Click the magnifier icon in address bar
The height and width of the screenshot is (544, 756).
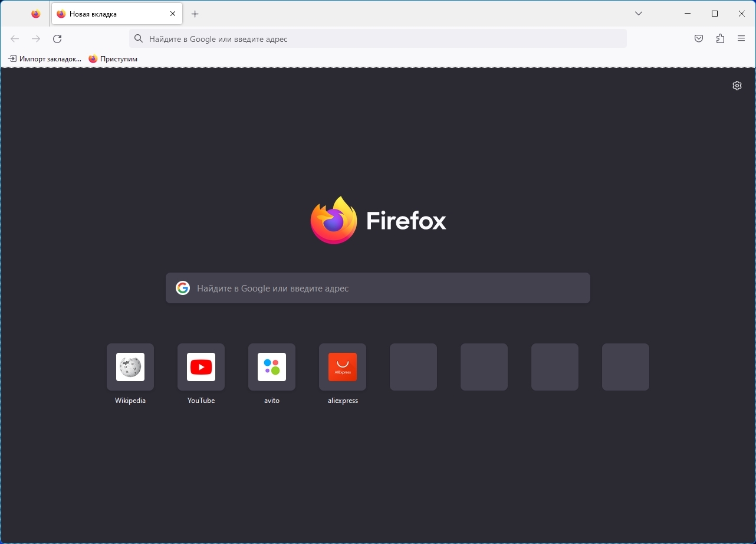tap(139, 39)
